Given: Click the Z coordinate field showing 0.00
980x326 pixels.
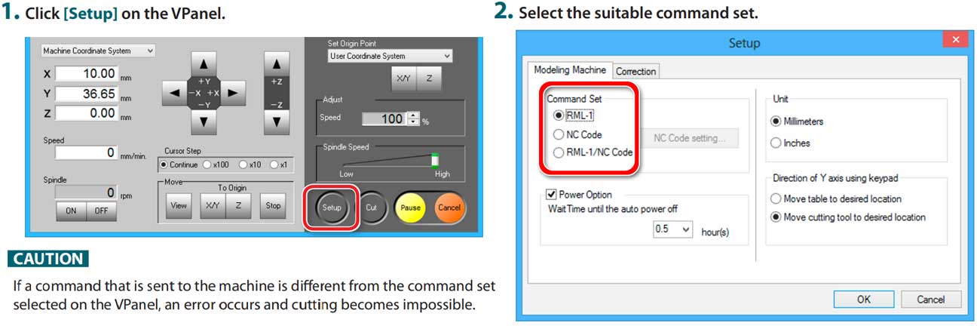Looking at the screenshot, I should click(x=87, y=113).
